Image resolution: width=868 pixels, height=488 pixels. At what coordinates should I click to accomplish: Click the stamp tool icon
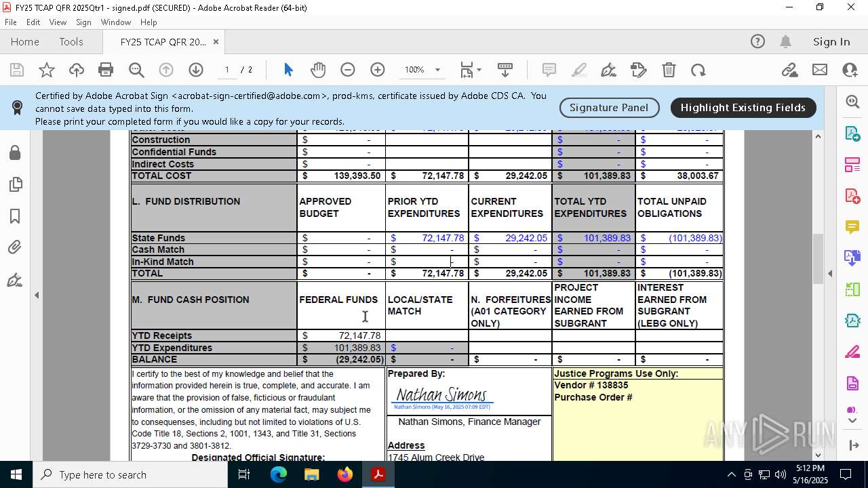639,70
